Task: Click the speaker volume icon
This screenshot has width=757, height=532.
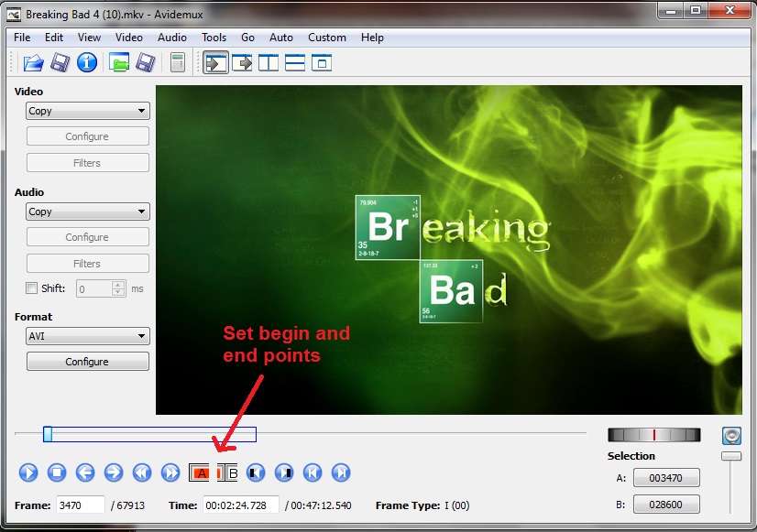Action: 731,436
